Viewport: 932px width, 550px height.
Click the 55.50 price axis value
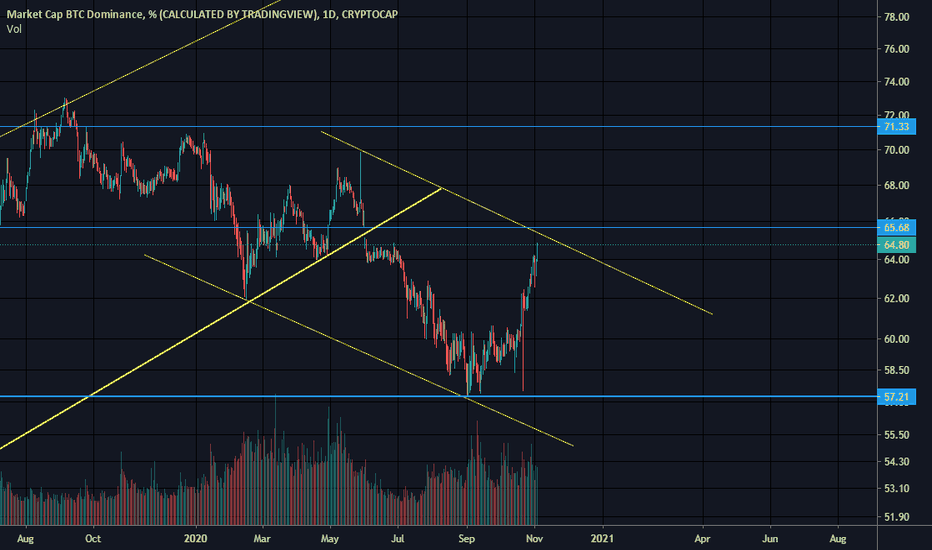[x=896, y=435]
